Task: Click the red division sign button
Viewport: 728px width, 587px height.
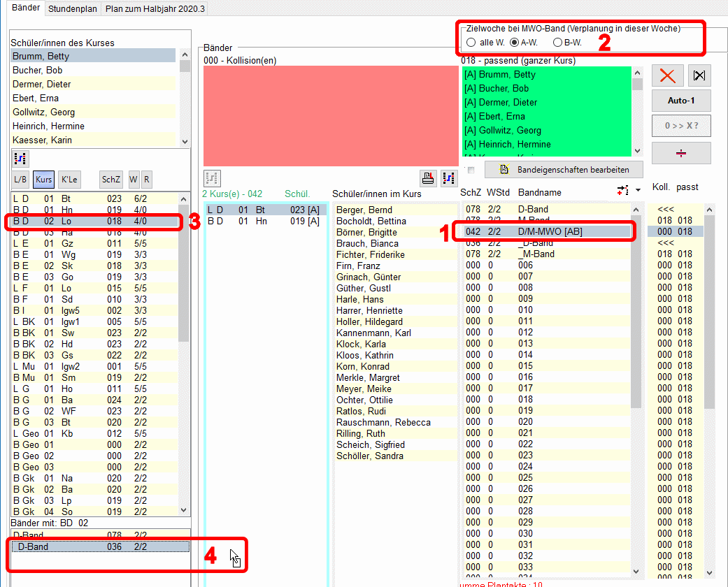Action: pyautogui.click(x=681, y=153)
